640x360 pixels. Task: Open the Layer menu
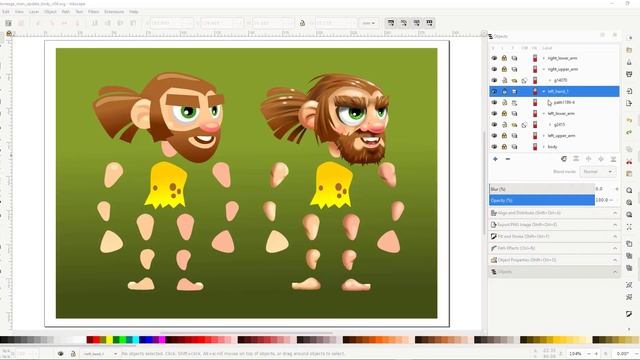[x=34, y=12]
